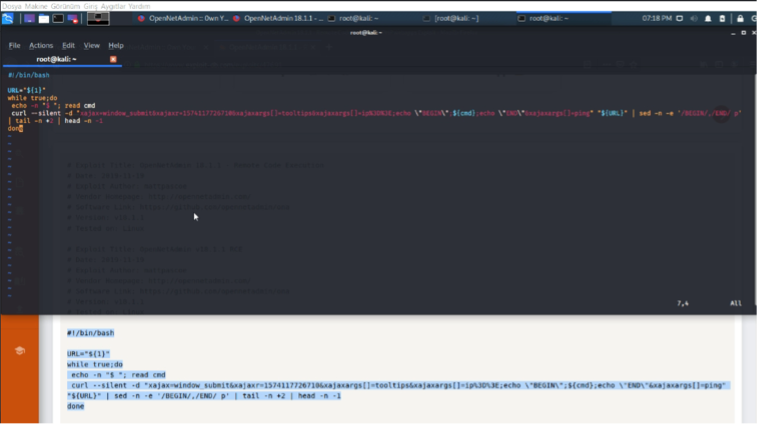Screen dimensions: 758x425
Task: Click the 'done' line in the vim editor
Action: click(15, 129)
